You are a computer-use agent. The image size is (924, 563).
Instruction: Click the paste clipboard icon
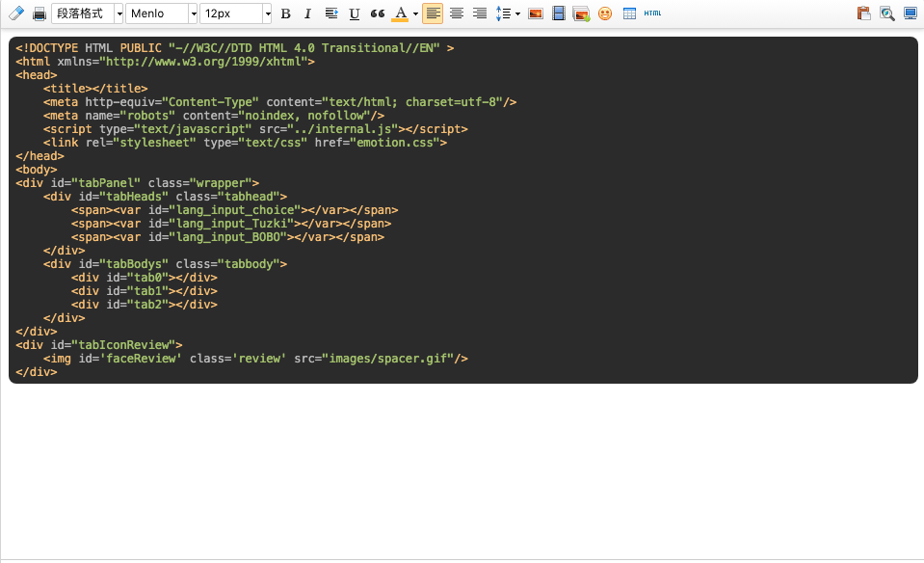tap(864, 13)
